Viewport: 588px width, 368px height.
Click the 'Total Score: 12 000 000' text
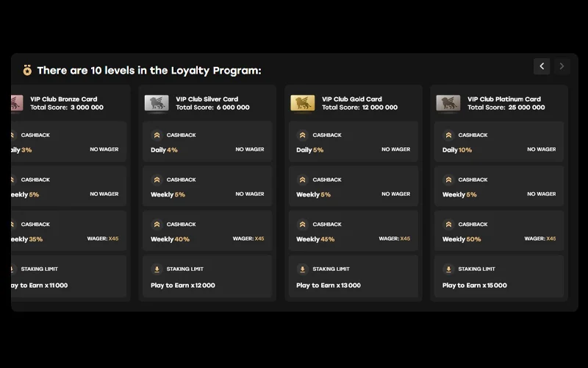[359, 107]
